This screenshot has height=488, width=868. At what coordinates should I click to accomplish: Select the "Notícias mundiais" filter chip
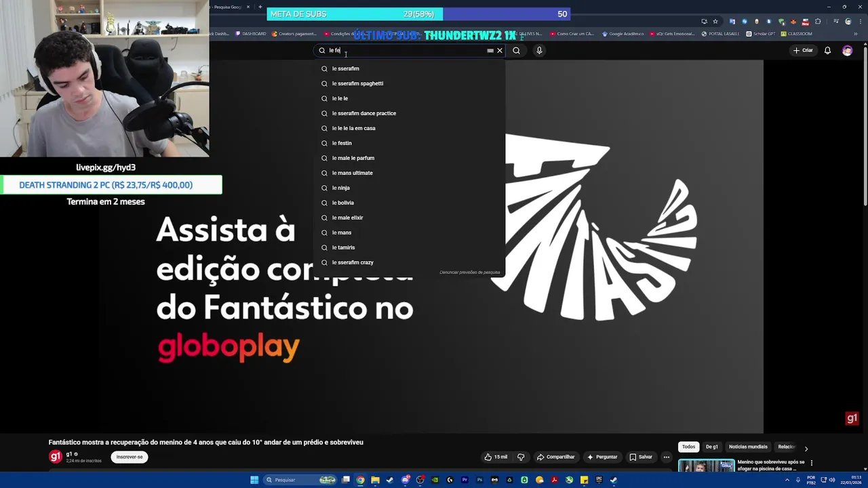pos(748,447)
